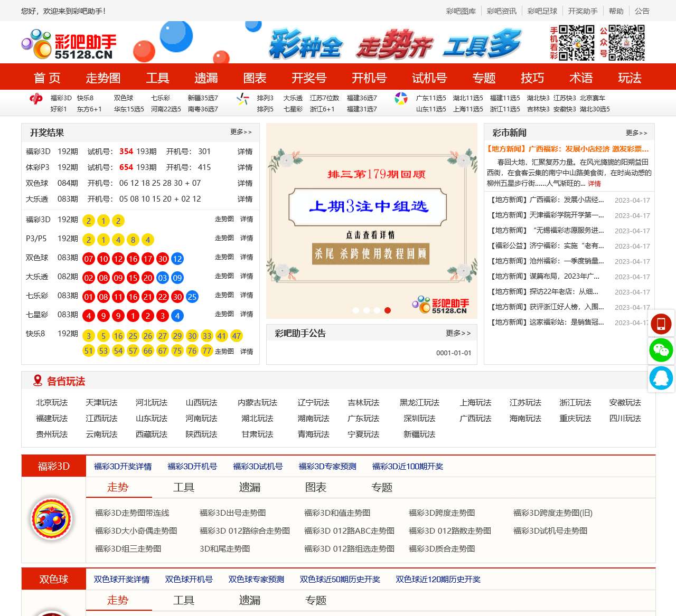
Task: Select the 走势 tab in 福彩3D section
Action: (x=118, y=487)
